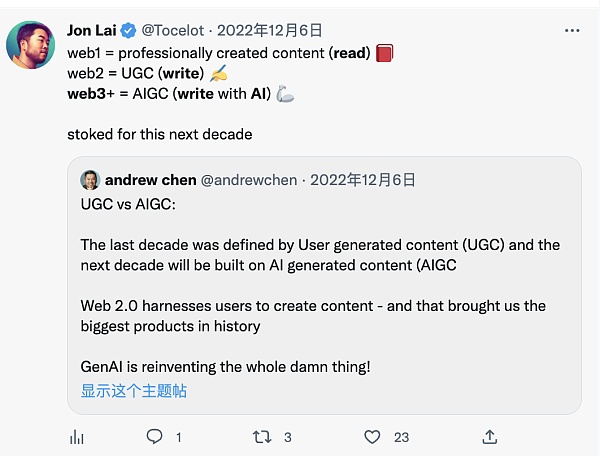600x456 pixels.
Task: Click the share upload icon
Action: 489,437
